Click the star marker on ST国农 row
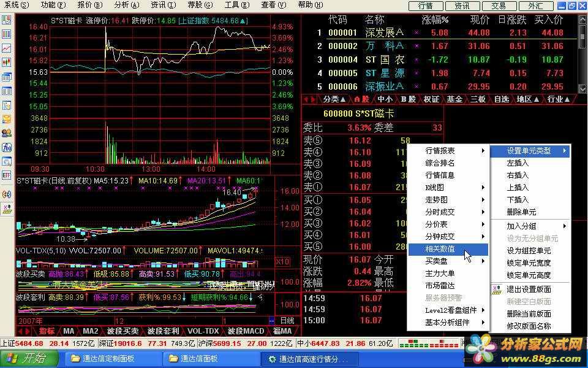The height and width of the screenshot is (368, 588). coord(417,59)
